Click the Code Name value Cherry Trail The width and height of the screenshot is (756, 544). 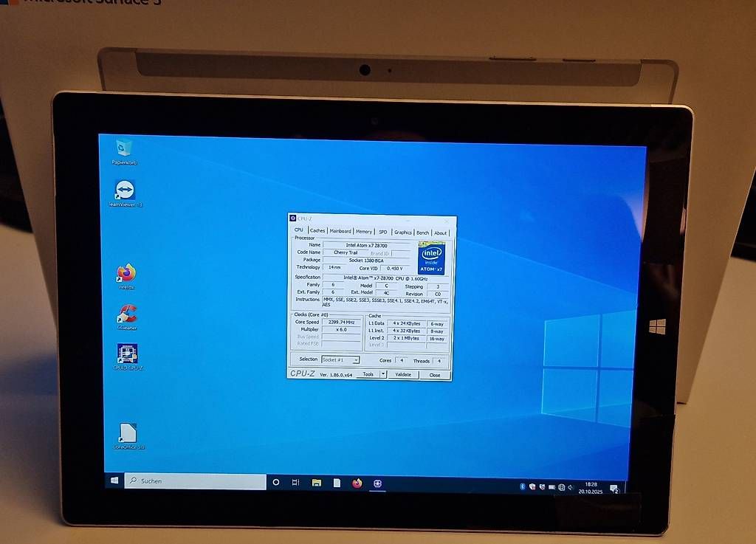(346, 252)
